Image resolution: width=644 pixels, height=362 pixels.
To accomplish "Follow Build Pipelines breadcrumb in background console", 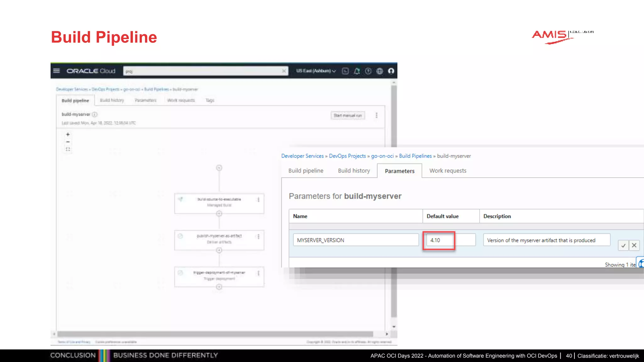I will click(x=156, y=89).
